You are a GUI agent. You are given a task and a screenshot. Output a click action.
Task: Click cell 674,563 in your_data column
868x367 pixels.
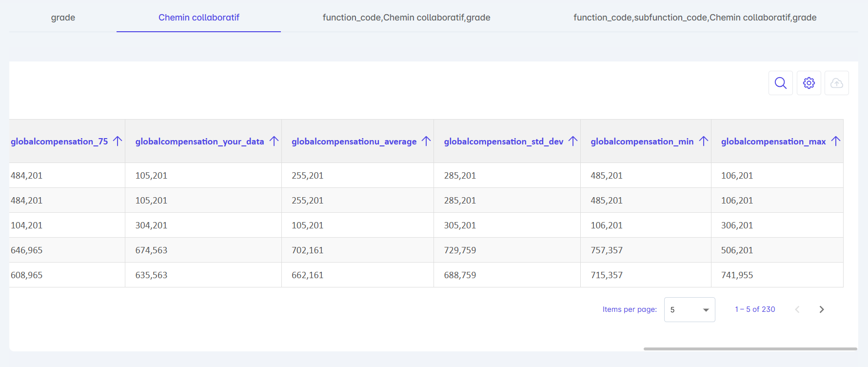click(x=151, y=250)
